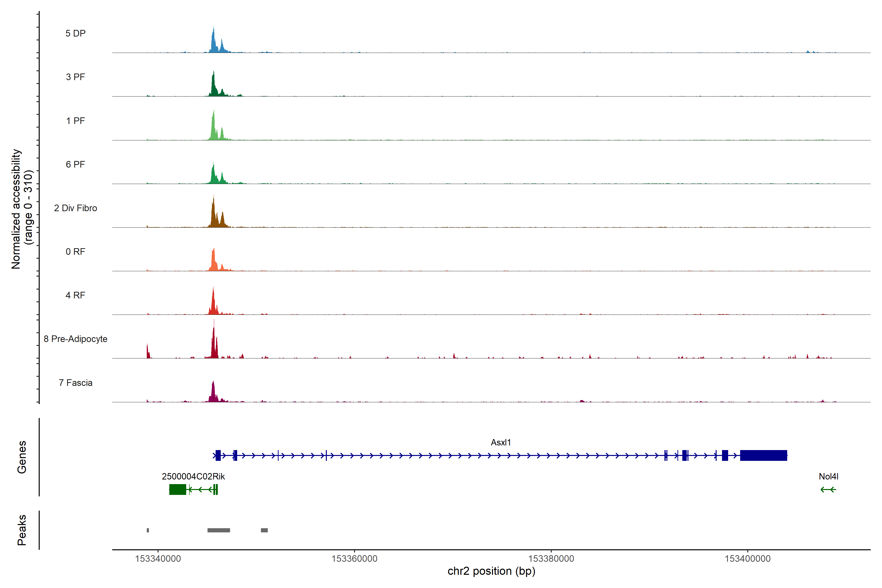Click the brown 2 Div Fibro peak

214,217
